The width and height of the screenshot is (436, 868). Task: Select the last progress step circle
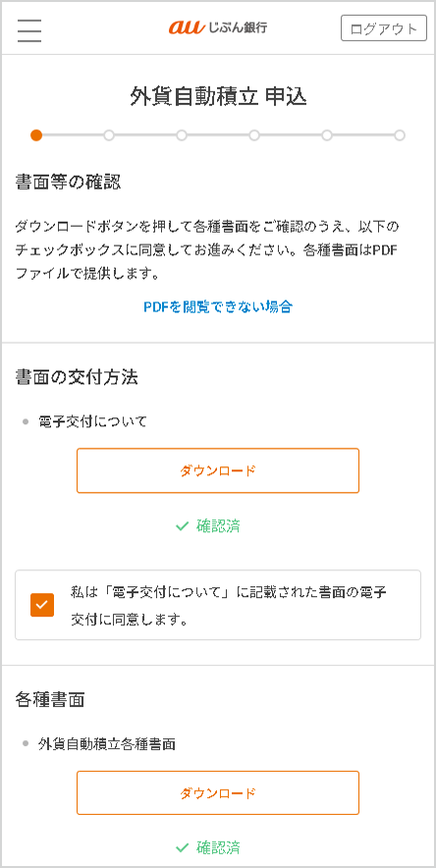click(x=400, y=136)
